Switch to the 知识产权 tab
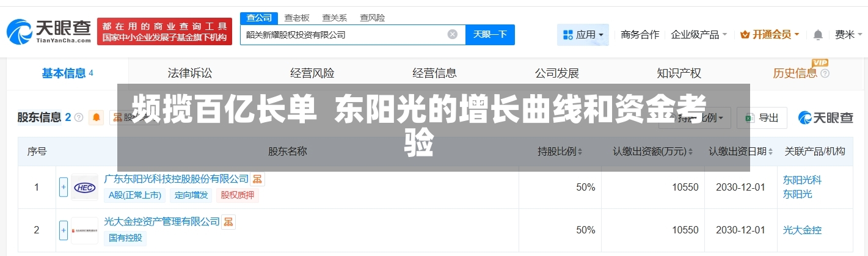 pos(679,73)
